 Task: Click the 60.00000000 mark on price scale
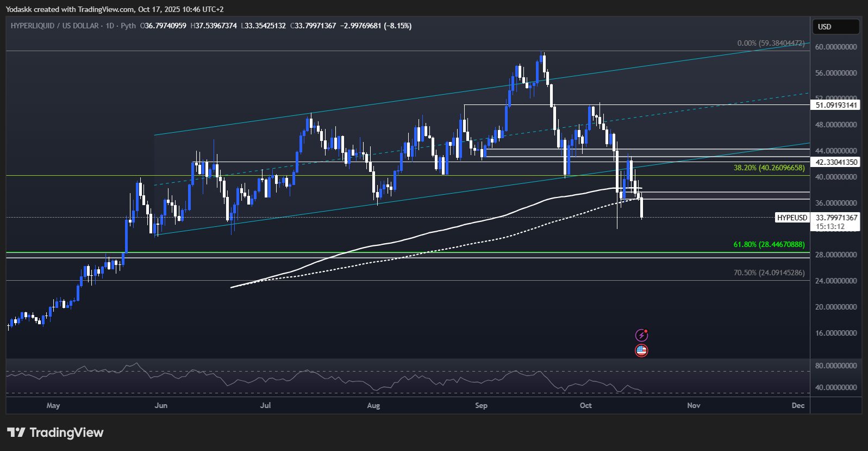point(836,47)
